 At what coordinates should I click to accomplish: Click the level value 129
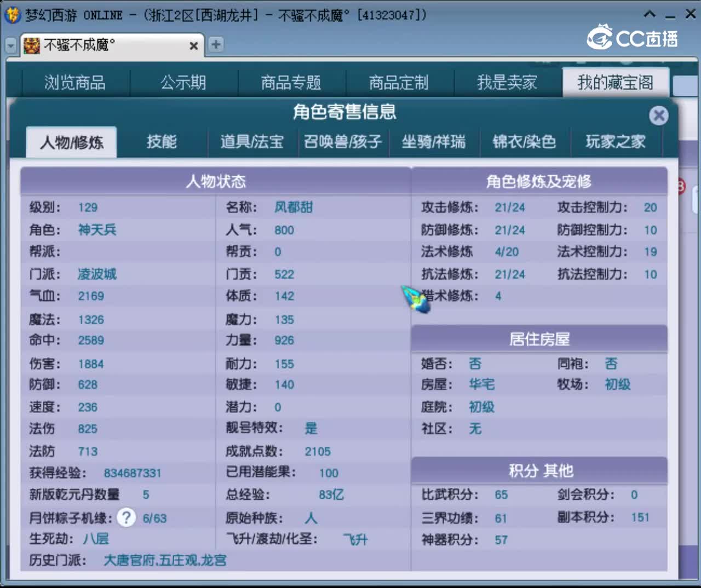(88, 207)
